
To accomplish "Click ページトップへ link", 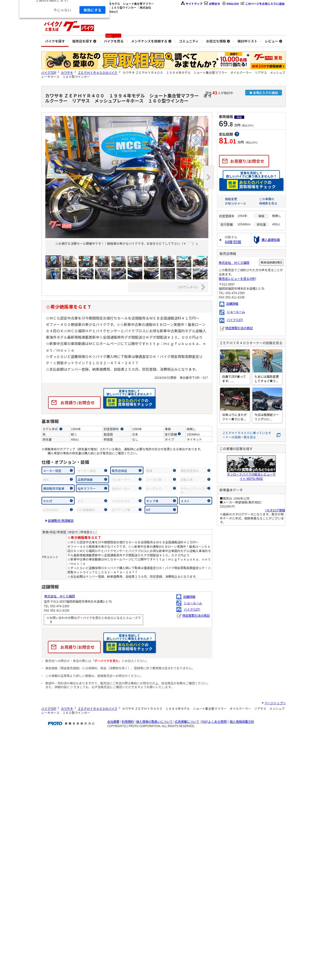I will (x=275, y=703).
